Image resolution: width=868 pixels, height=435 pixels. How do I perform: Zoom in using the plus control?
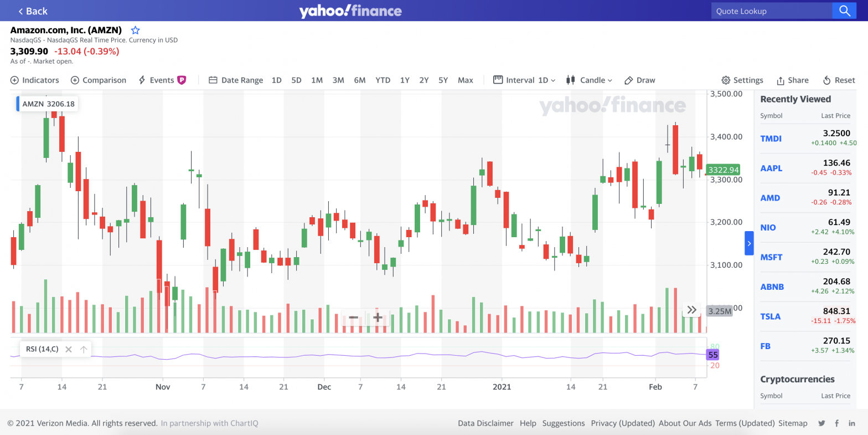(x=378, y=318)
